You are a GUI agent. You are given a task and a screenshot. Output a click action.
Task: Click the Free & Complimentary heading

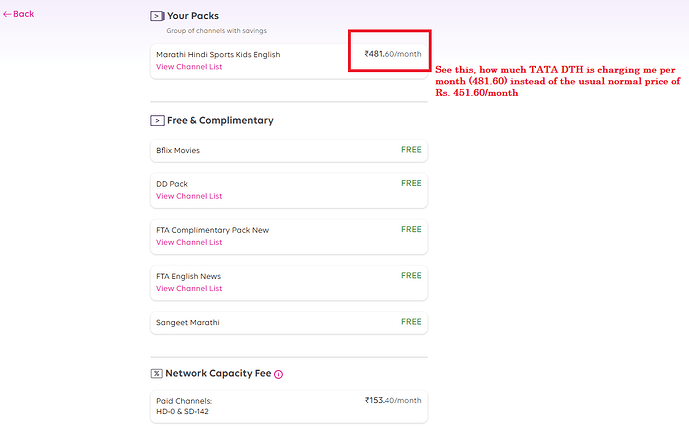click(220, 120)
